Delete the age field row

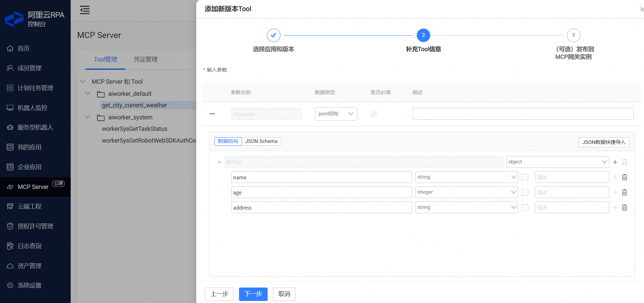[624, 192]
